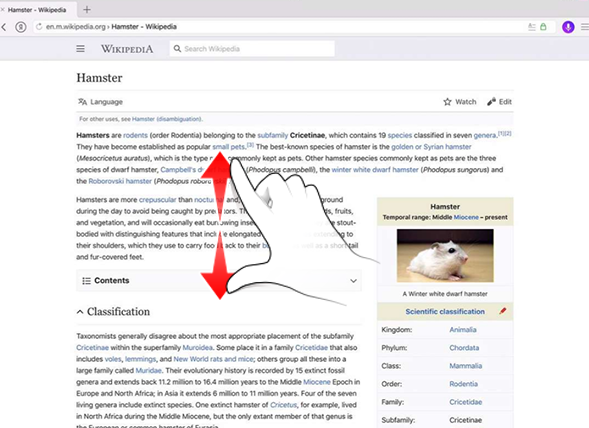589x428 pixels.
Task: Open a new browser tab
Action: pyautogui.click(x=87, y=10)
